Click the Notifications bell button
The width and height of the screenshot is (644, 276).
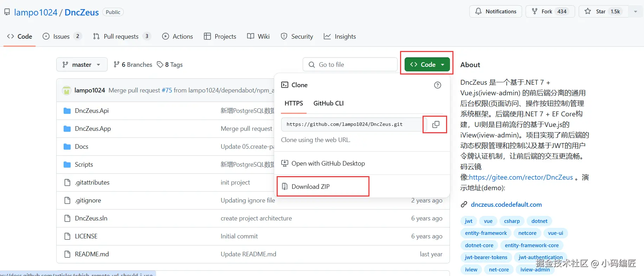pyautogui.click(x=496, y=12)
